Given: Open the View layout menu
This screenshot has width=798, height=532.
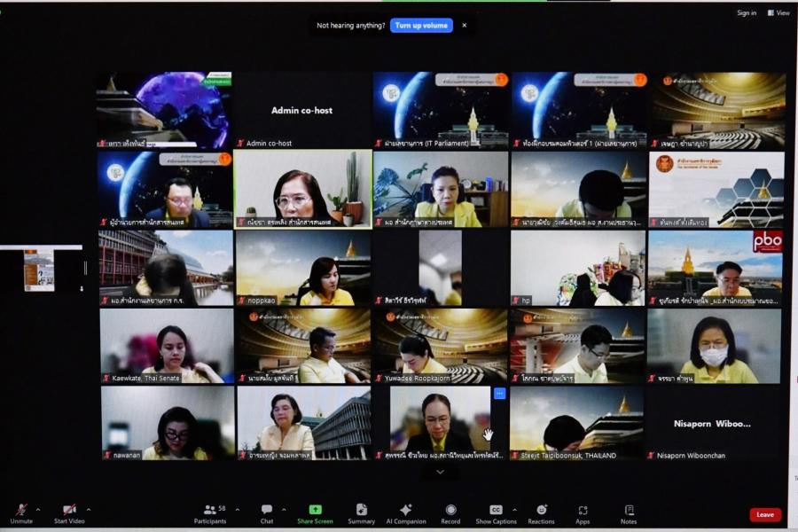Looking at the screenshot, I should (x=778, y=13).
